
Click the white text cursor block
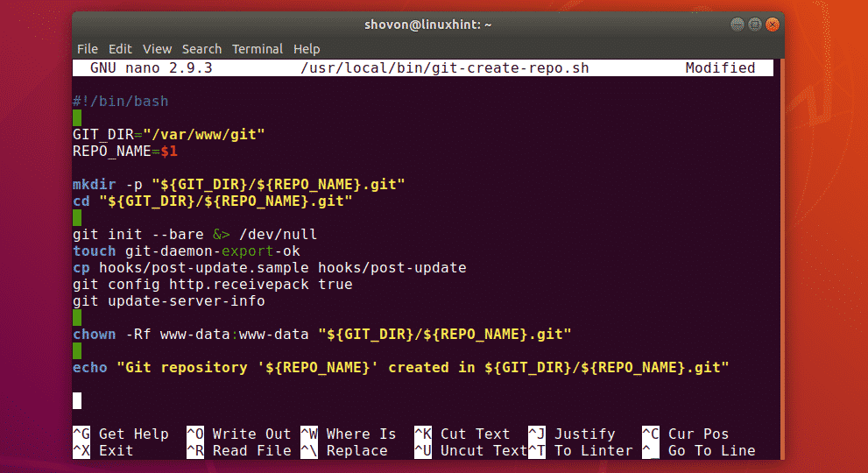click(x=77, y=400)
